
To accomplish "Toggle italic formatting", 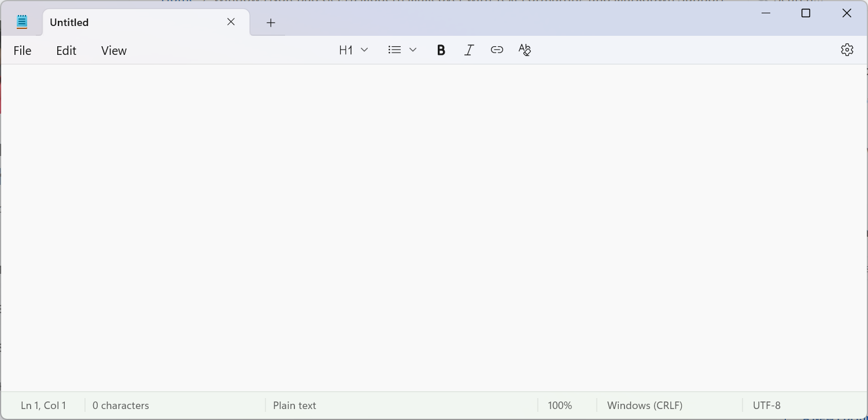I will click(x=468, y=50).
